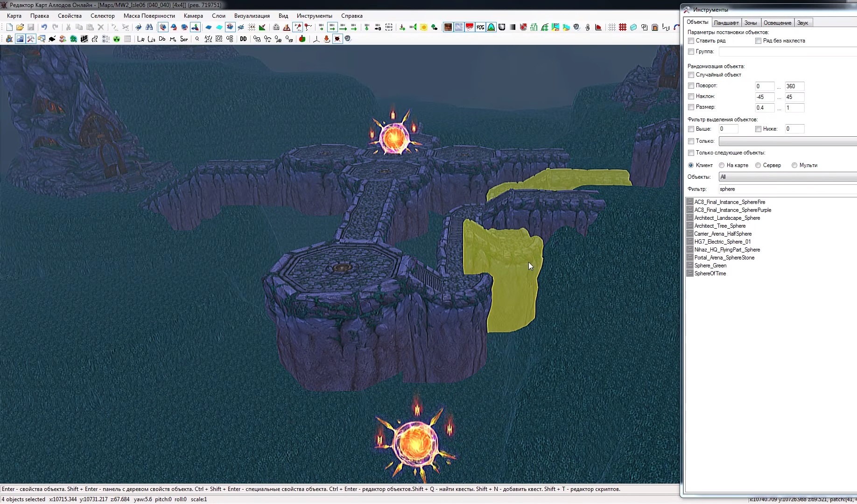
Task: Click the Redo arrow icon
Action: (x=55, y=27)
